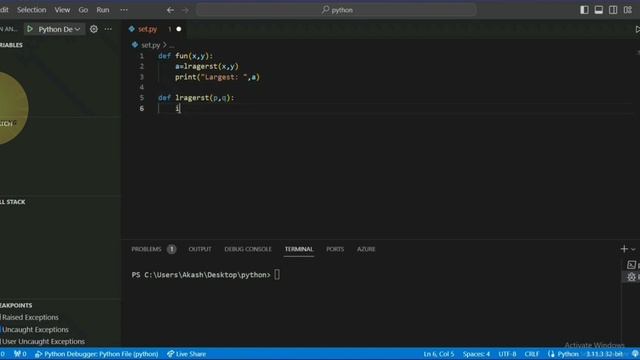Select the powershell terminal entry icon
This screenshot has height=360, width=640.
point(631,265)
